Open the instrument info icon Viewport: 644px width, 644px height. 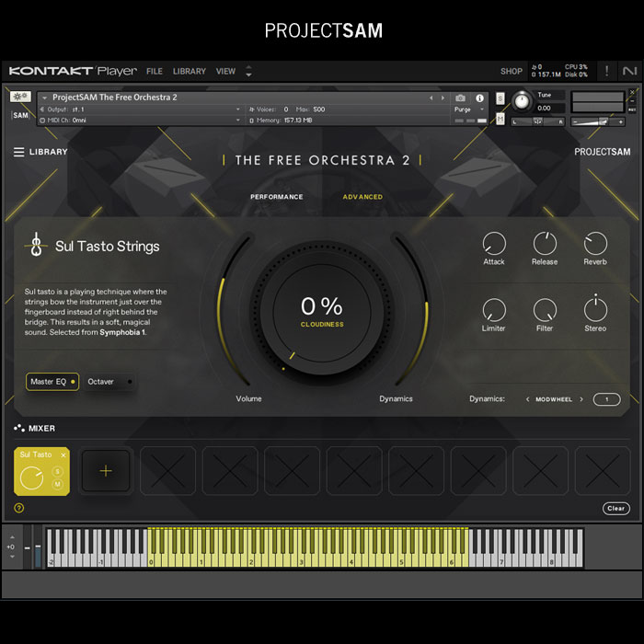coord(479,98)
